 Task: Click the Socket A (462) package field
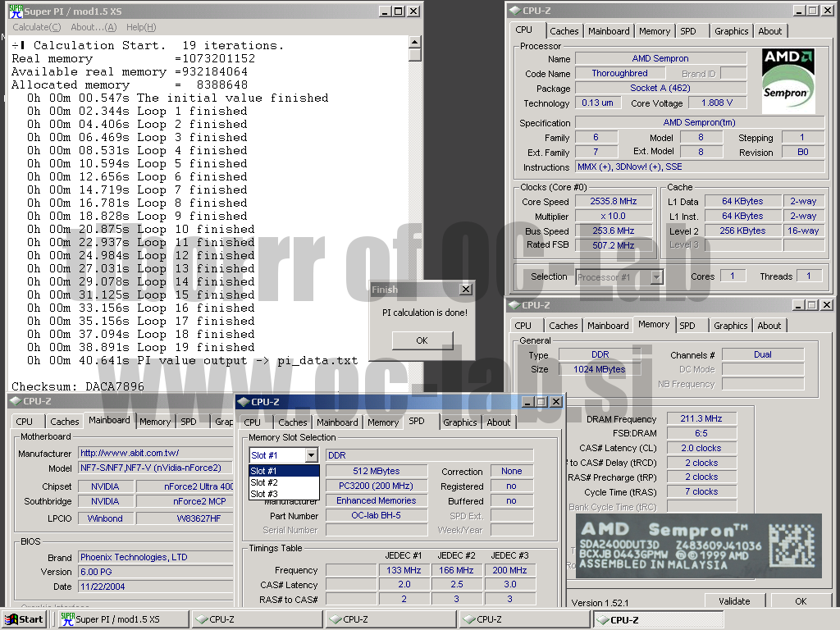pyautogui.click(x=660, y=88)
